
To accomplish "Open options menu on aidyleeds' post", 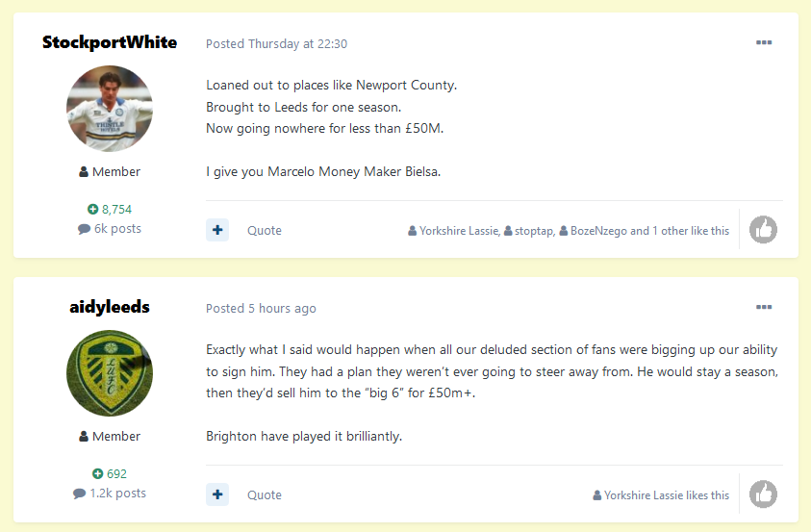I will [764, 307].
